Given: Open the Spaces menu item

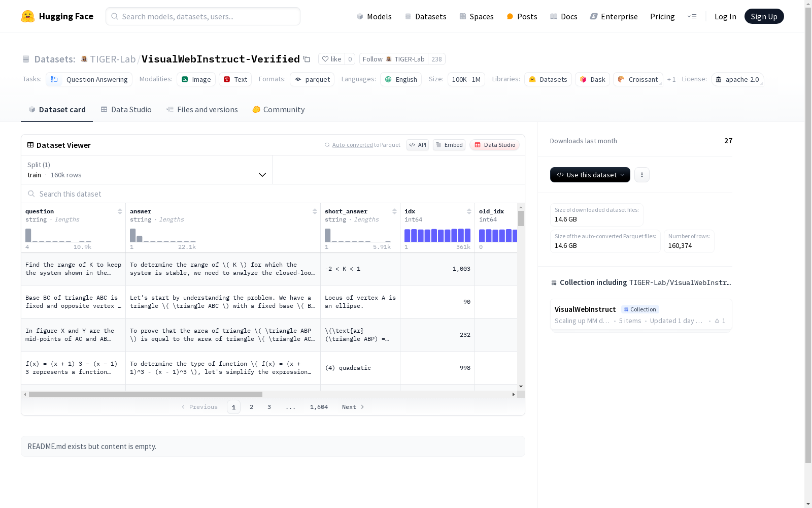Looking at the screenshot, I should [x=477, y=16].
